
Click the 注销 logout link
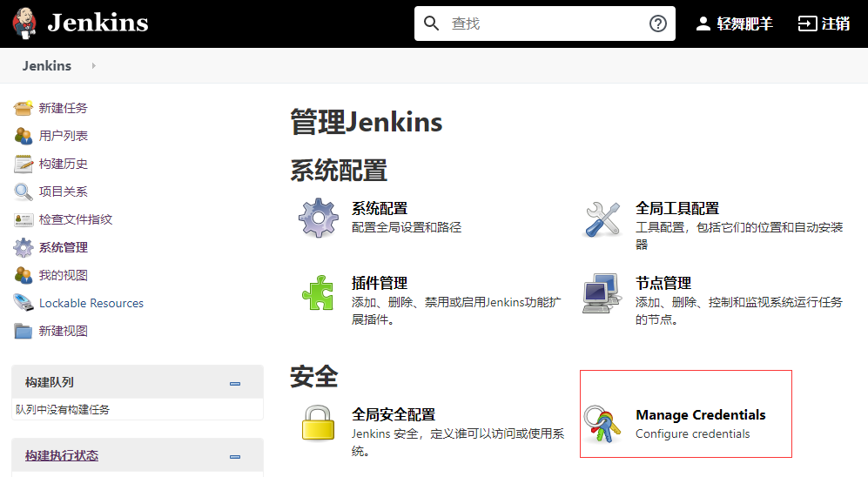[835, 24]
